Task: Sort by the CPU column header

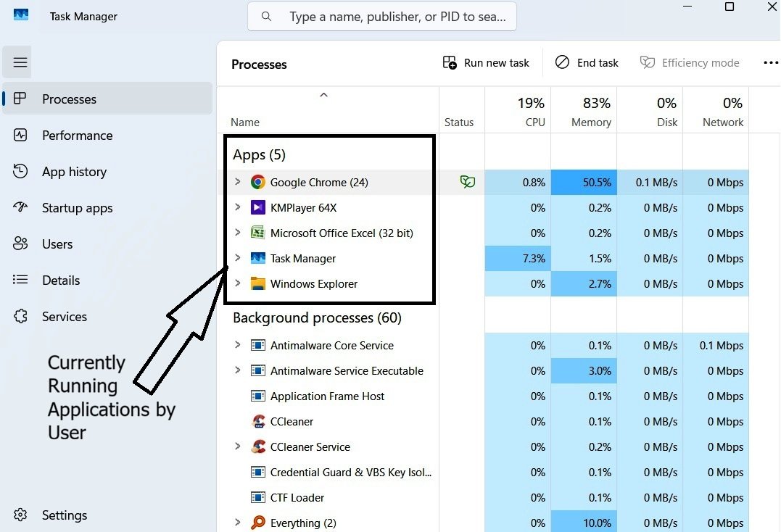Action: (x=518, y=110)
